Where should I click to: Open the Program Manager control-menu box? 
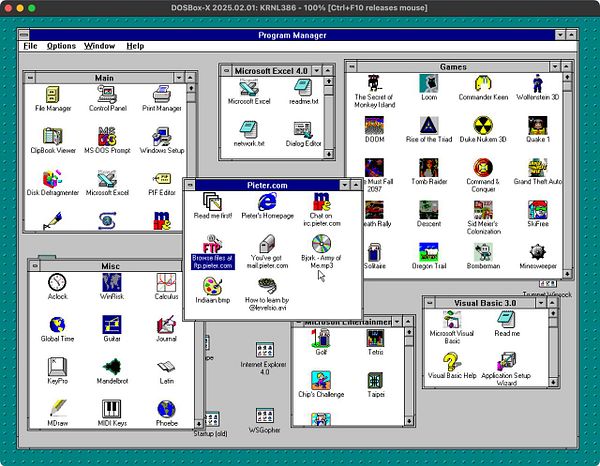click(x=24, y=35)
